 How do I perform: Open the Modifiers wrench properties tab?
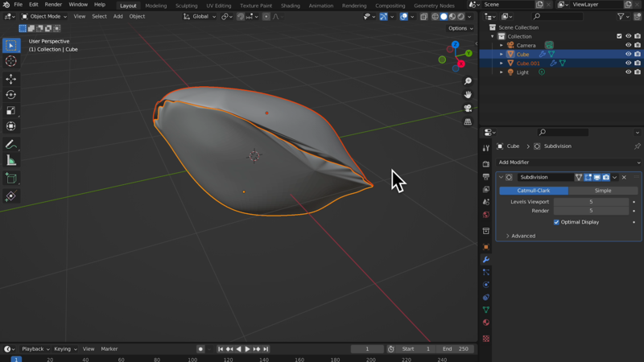click(x=486, y=260)
